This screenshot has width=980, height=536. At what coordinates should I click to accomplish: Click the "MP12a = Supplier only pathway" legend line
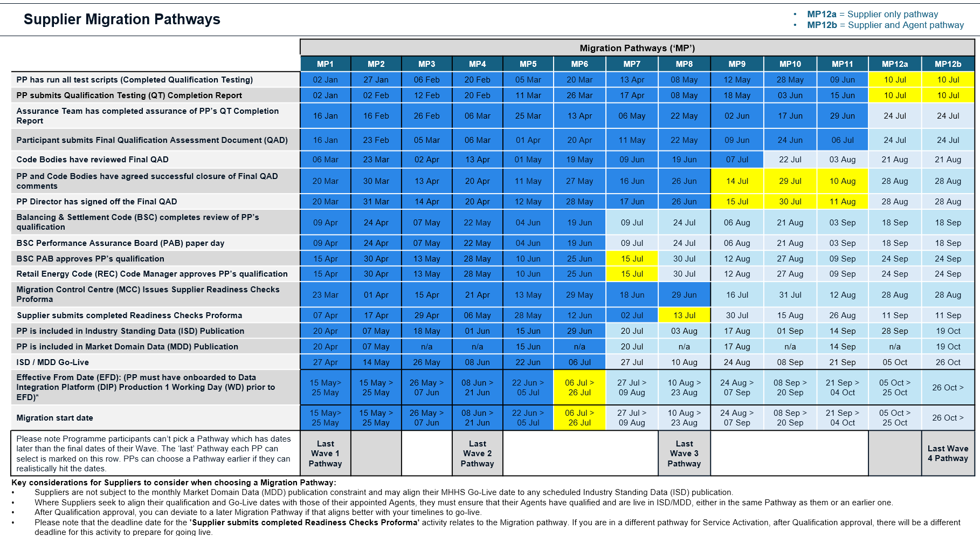pos(872,15)
